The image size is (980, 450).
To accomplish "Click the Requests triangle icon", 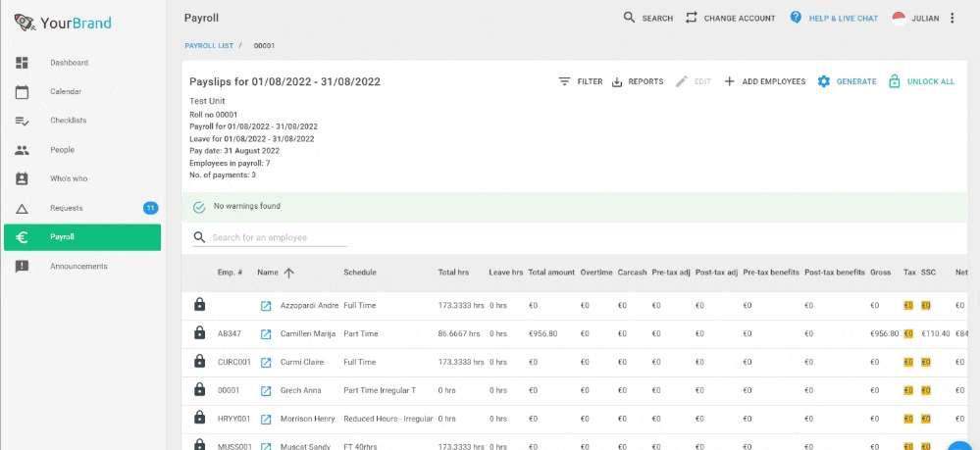I will tap(22, 208).
